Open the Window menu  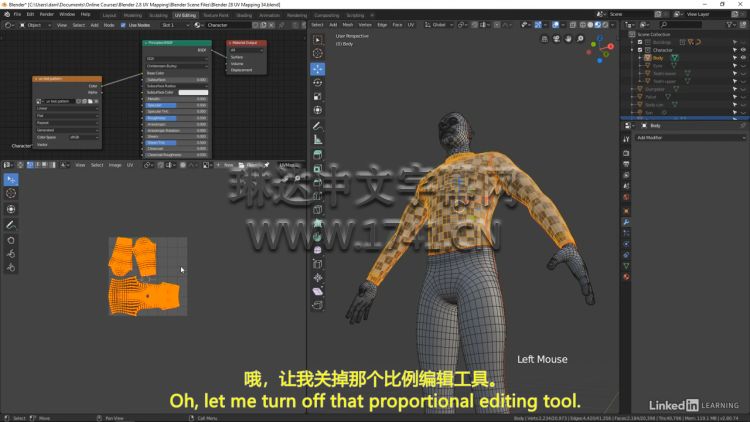coord(67,14)
